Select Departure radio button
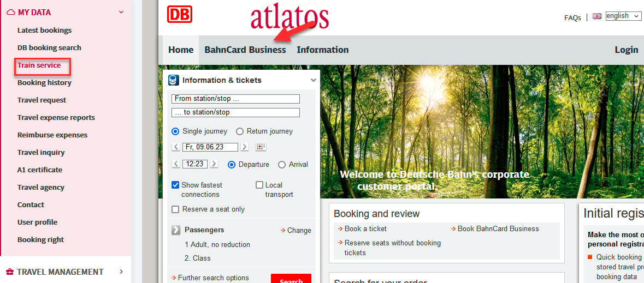 point(232,165)
